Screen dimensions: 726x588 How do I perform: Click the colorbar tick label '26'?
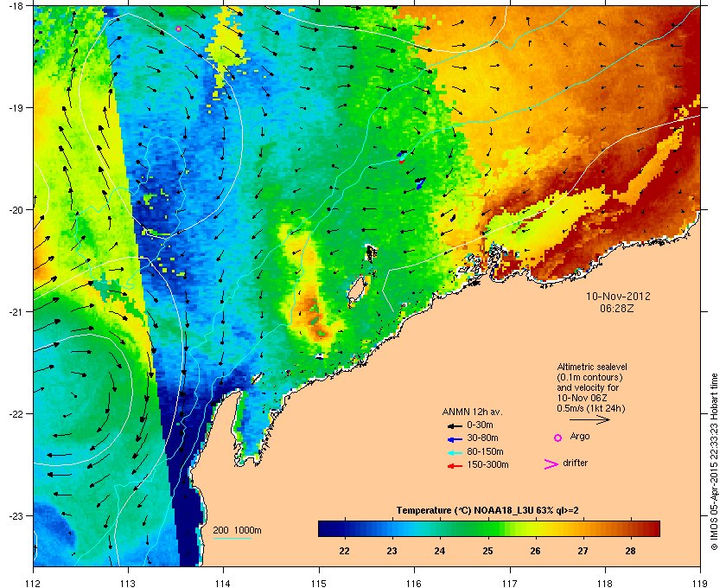(x=535, y=551)
